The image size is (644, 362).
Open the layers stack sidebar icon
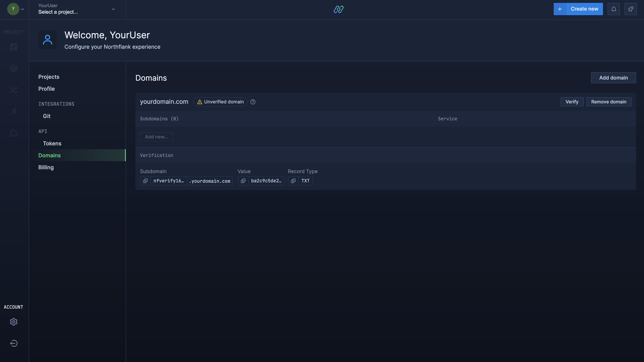(14, 68)
